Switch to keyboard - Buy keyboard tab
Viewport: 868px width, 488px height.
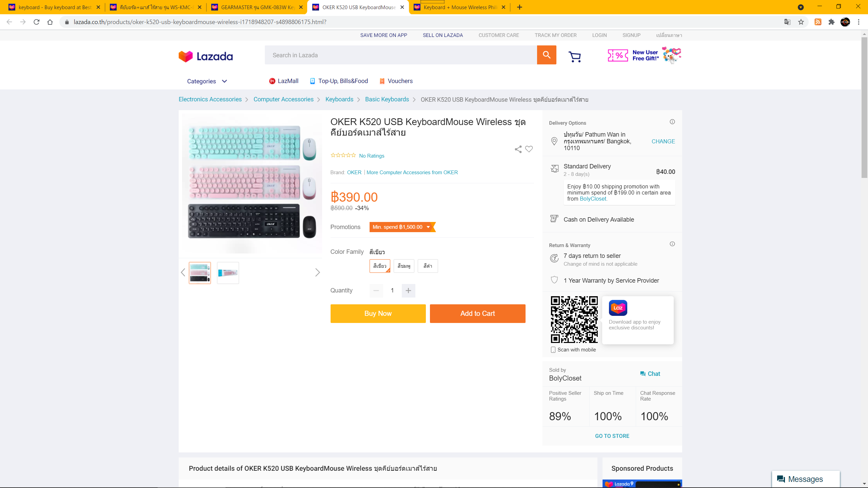click(54, 7)
